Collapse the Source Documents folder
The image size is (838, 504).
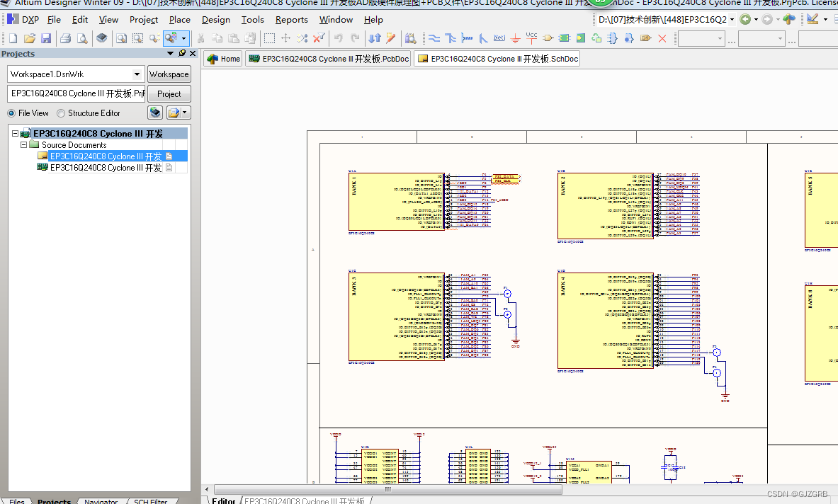(x=23, y=145)
